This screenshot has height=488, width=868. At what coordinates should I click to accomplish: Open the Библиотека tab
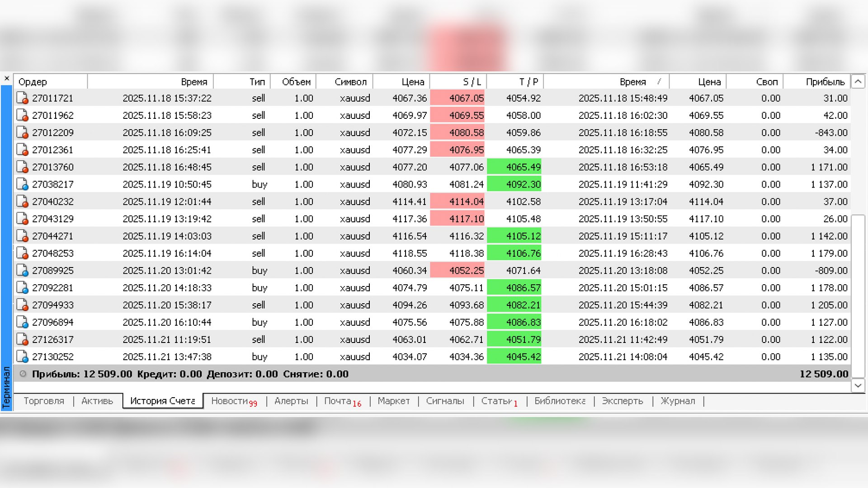click(560, 401)
